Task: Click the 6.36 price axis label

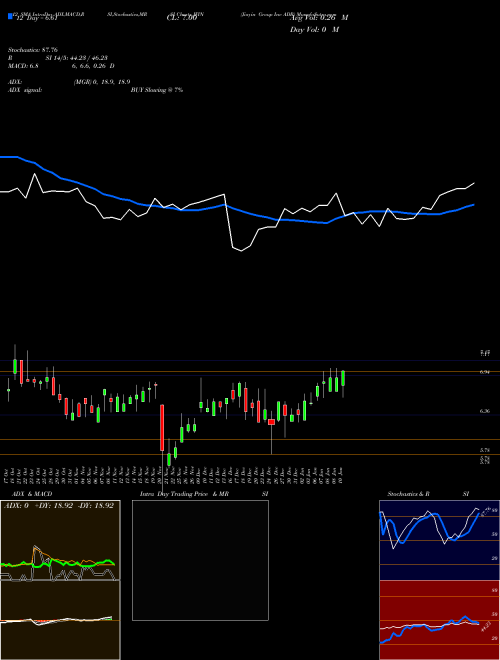Action: pyautogui.click(x=485, y=411)
